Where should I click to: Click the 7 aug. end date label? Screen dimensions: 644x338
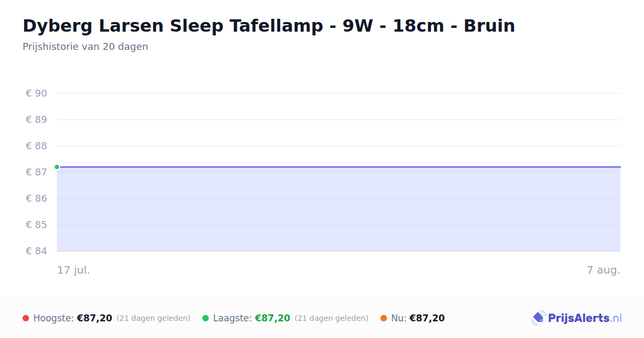tap(603, 270)
